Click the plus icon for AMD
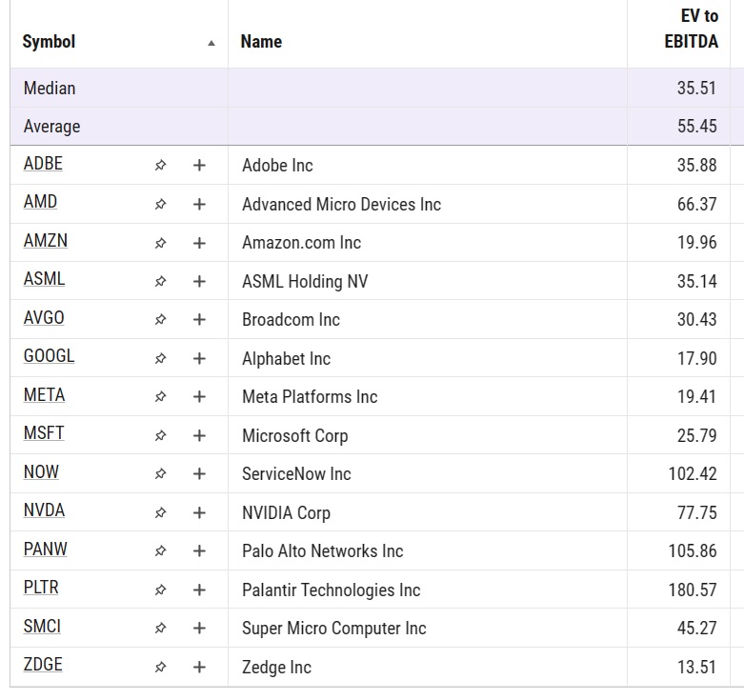 199,204
